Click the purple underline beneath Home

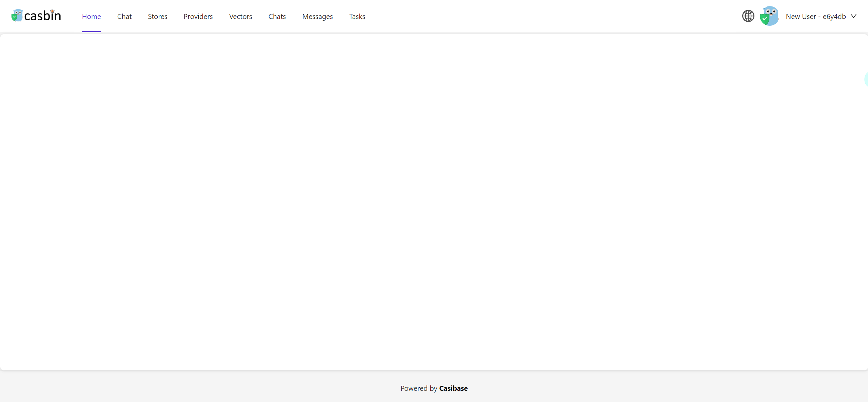point(91,31)
